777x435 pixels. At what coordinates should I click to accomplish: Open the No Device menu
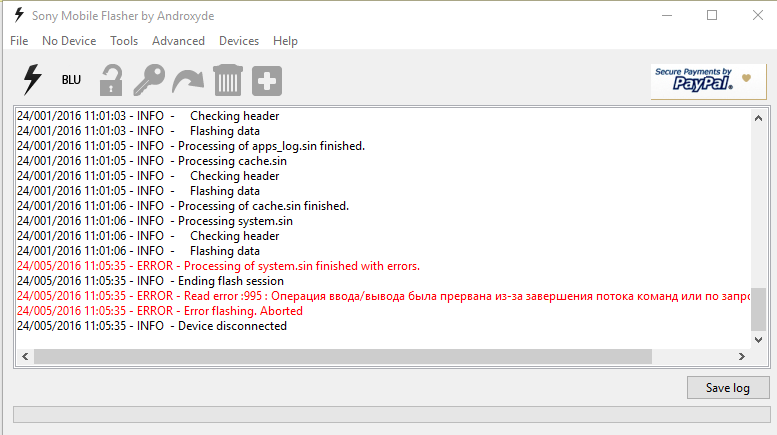[x=69, y=41]
